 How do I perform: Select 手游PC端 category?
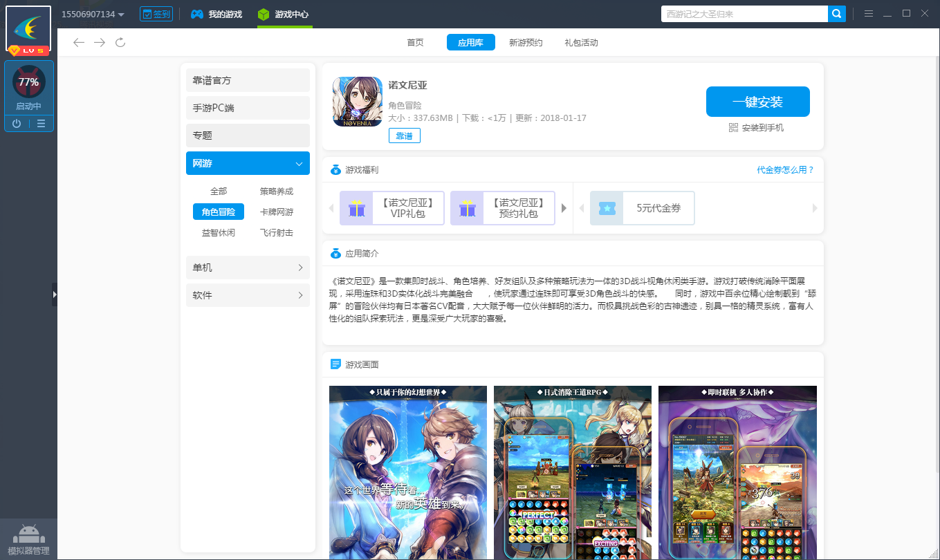pos(248,108)
